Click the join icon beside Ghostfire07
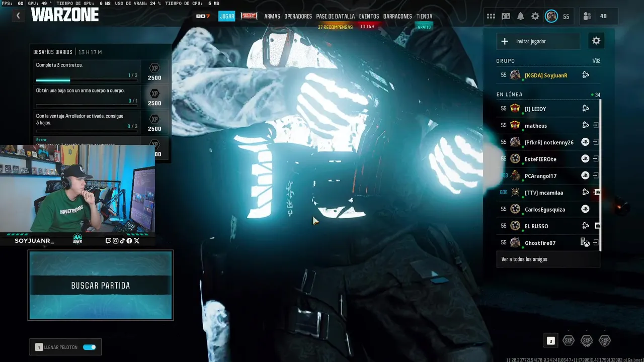 (596, 243)
